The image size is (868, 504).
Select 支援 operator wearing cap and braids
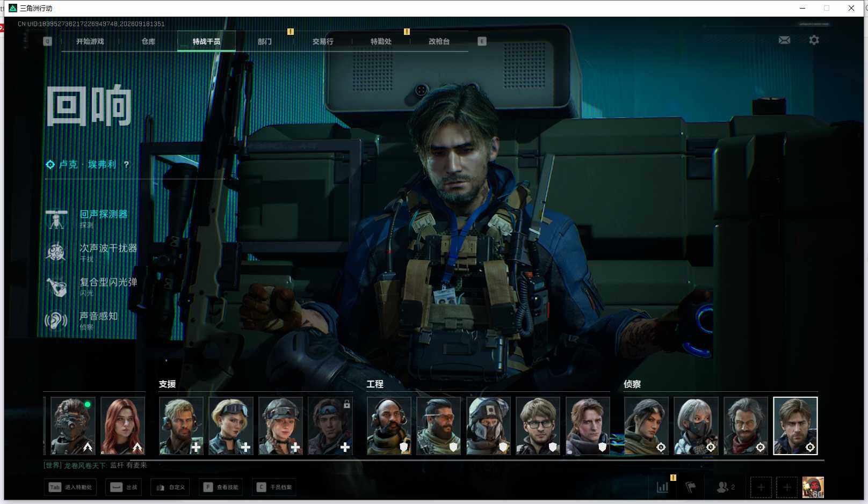(x=280, y=426)
